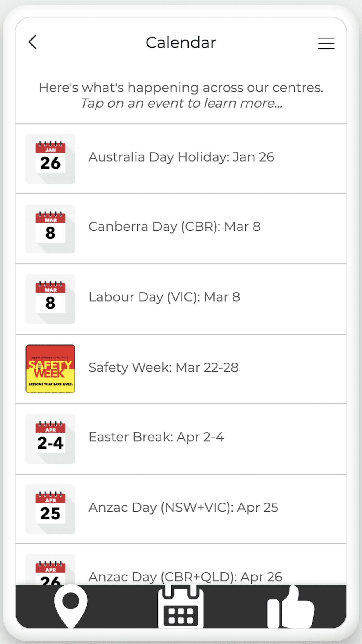Tap the Safety Week thumbnail
Viewport: 362px width, 644px height.
click(x=50, y=369)
